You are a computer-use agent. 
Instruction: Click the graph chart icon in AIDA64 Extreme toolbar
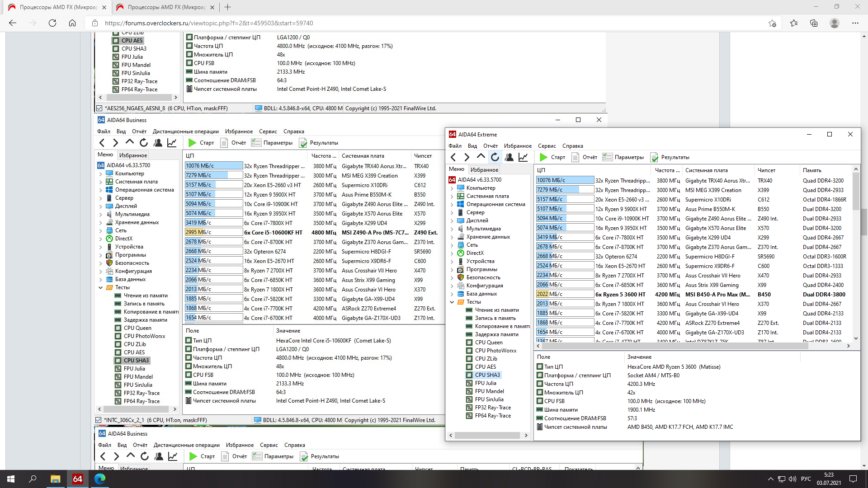tap(523, 157)
